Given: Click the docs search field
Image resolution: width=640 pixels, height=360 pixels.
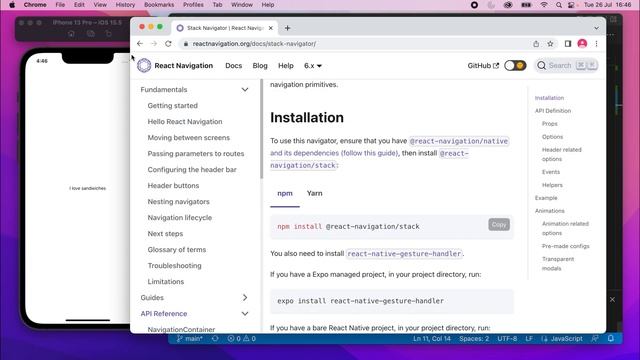Looking at the screenshot, I should click(x=566, y=65).
